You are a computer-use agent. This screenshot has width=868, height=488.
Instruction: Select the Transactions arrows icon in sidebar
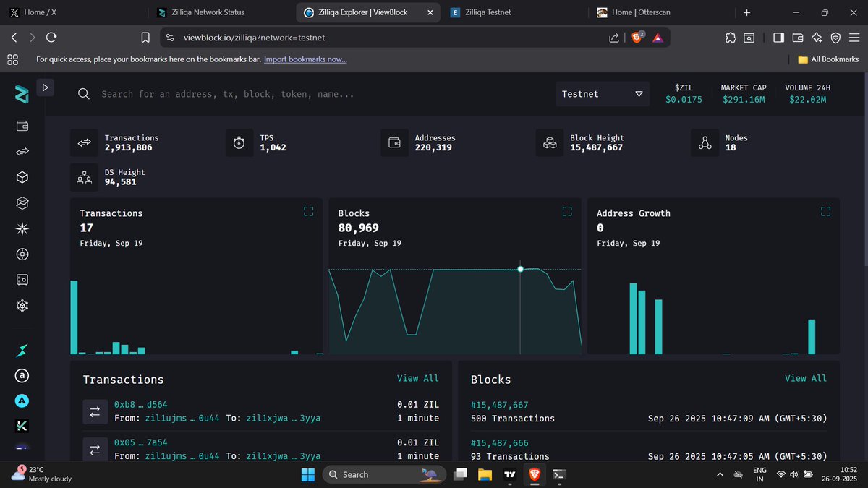pyautogui.click(x=22, y=151)
